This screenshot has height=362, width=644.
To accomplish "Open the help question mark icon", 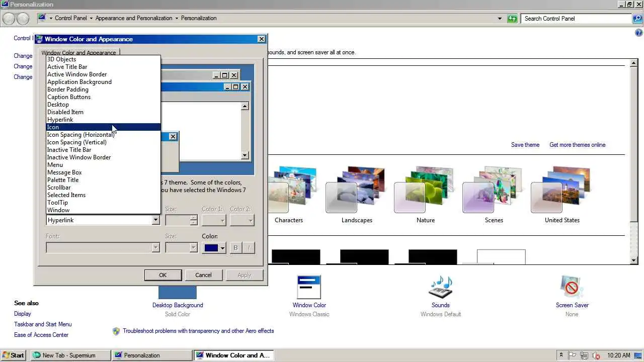I will (x=639, y=33).
